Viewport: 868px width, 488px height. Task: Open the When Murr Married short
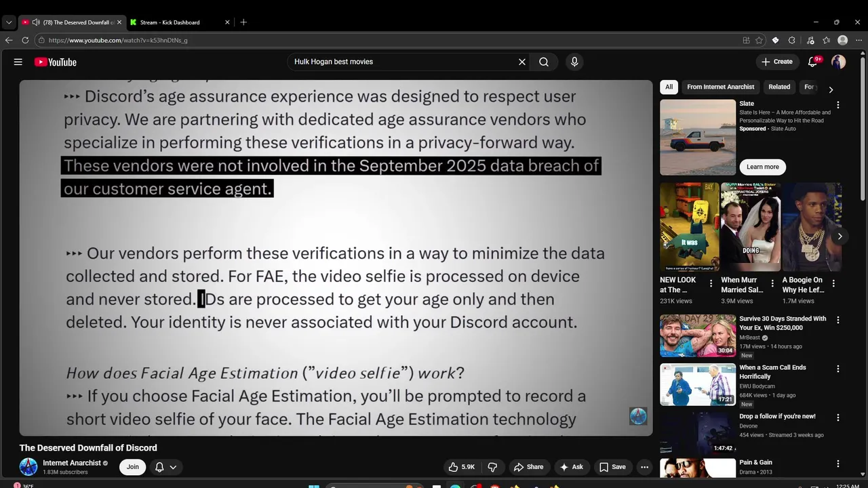tap(750, 226)
